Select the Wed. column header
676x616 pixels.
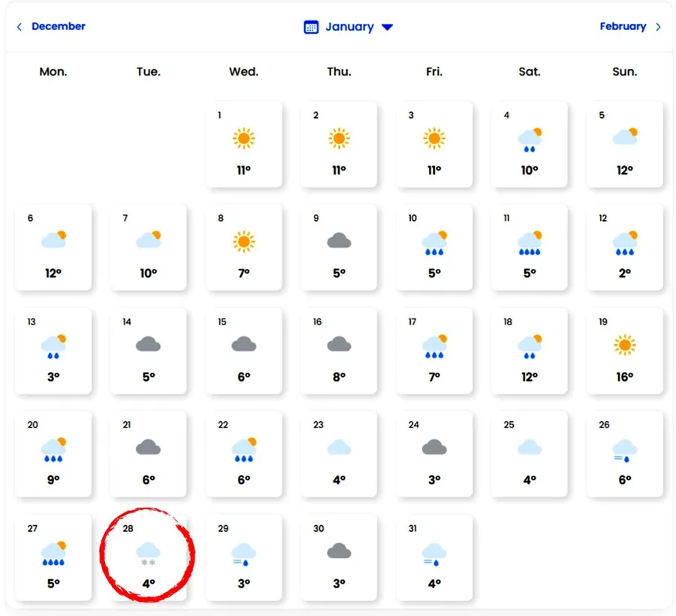pyautogui.click(x=243, y=72)
